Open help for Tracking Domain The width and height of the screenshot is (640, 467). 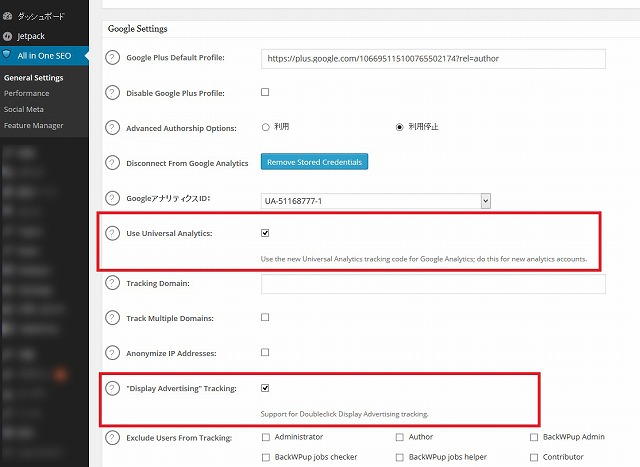[x=112, y=282]
